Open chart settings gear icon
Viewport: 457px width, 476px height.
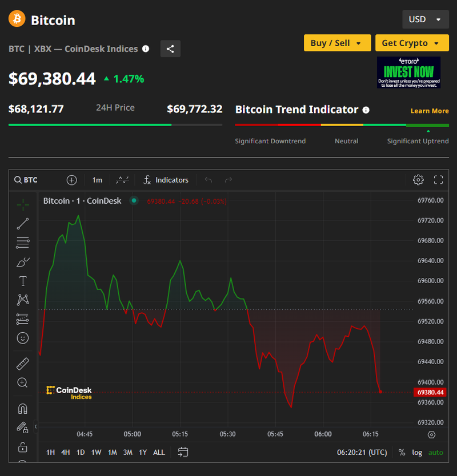click(x=418, y=180)
